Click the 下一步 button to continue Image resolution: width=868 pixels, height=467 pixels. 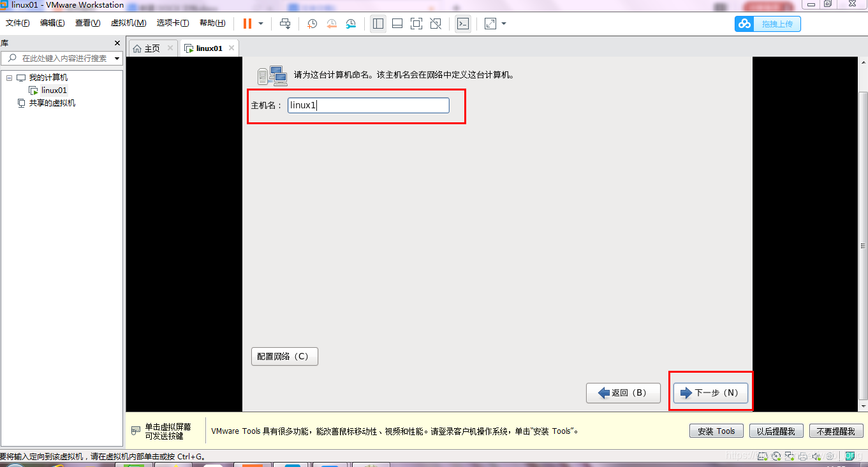coord(710,393)
